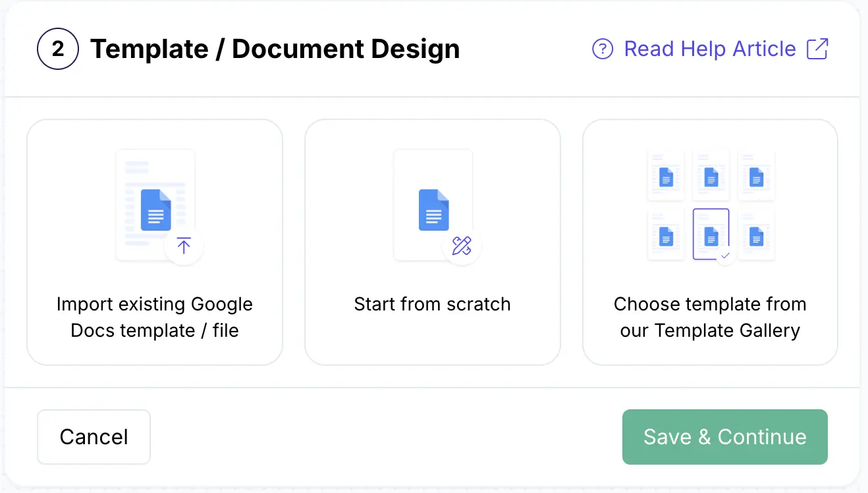
Task: Click the step 2 number badge
Action: coord(58,49)
